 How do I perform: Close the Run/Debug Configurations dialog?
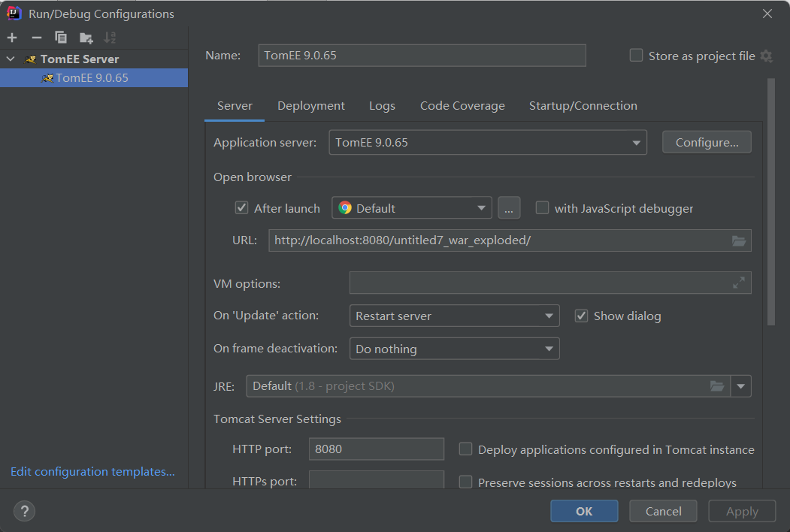(x=767, y=14)
